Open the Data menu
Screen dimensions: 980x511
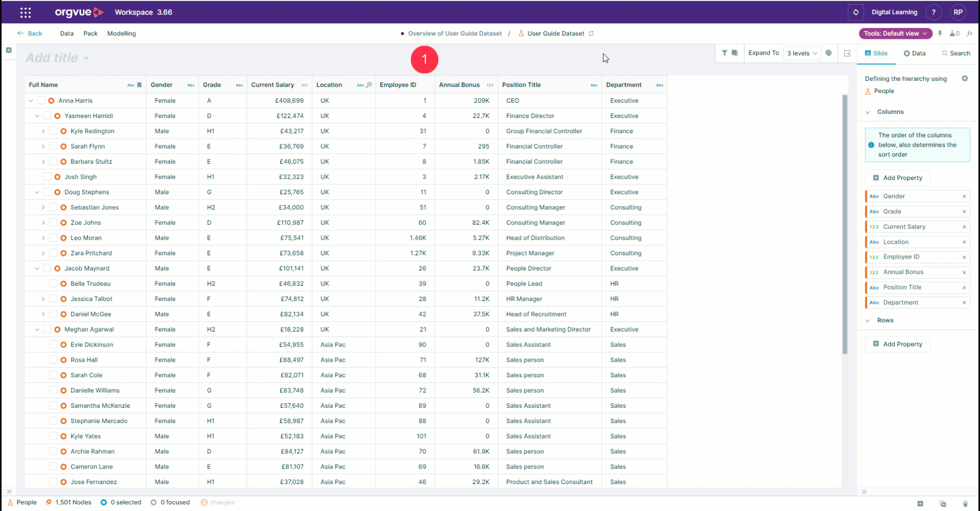pos(66,34)
